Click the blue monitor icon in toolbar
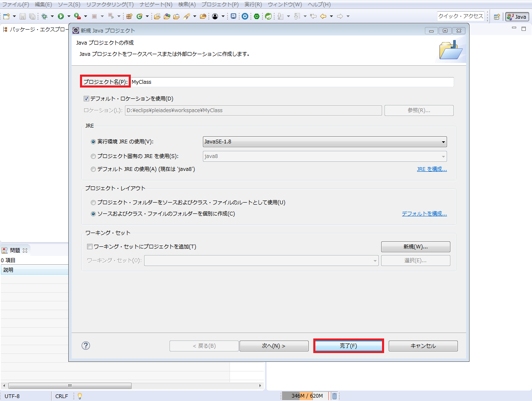 point(233,16)
